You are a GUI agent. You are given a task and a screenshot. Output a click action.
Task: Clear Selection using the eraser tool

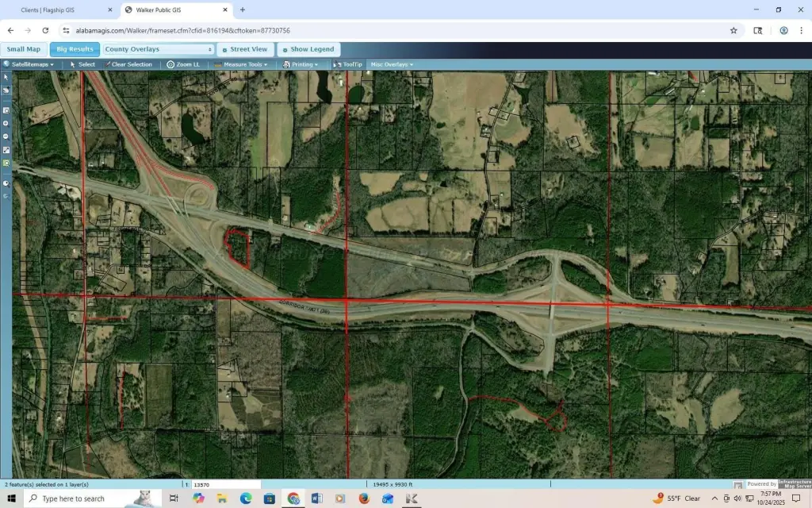click(128, 64)
